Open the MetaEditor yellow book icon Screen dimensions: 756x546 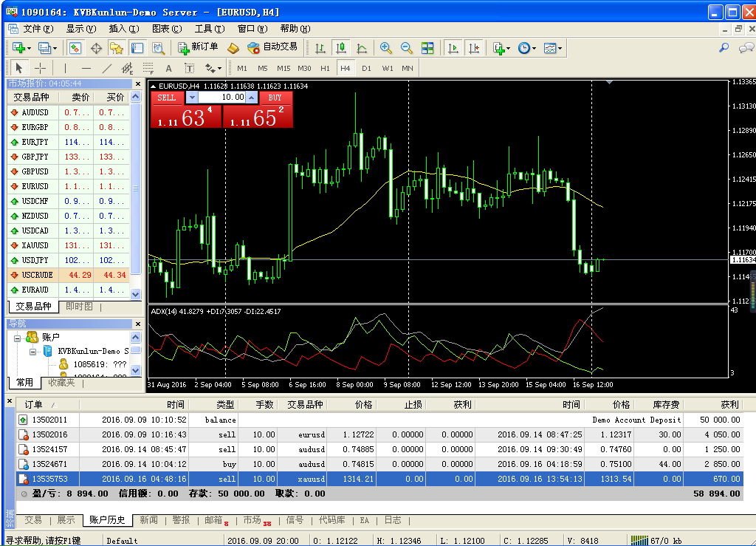[x=233, y=48]
